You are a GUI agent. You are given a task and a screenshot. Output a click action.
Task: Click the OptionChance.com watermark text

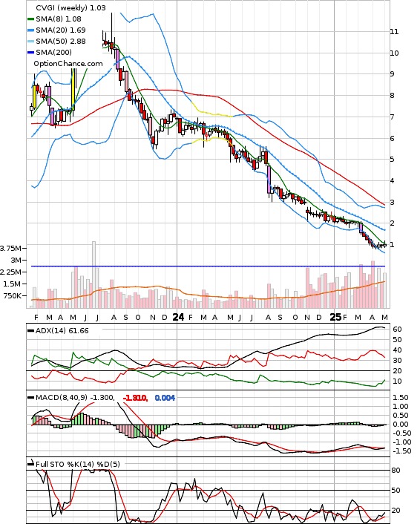(x=68, y=64)
